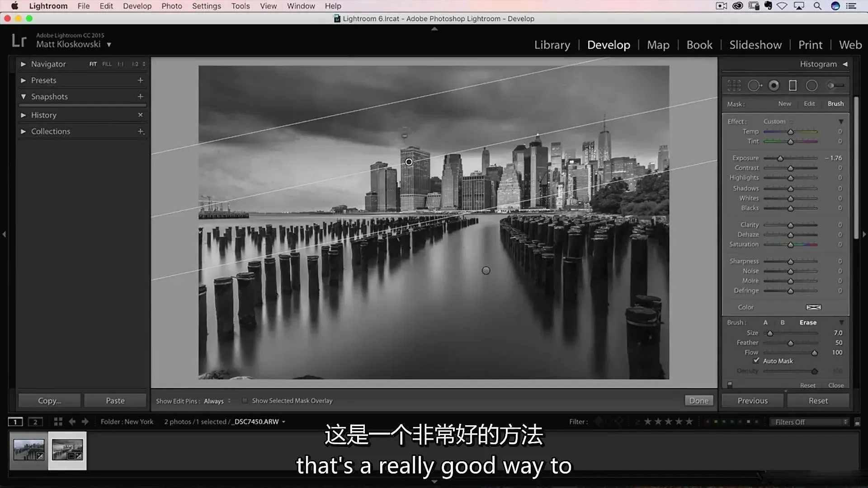Expand the History panel
The image size is (868, 488).
pyautogui.click(x=23, y=115)
